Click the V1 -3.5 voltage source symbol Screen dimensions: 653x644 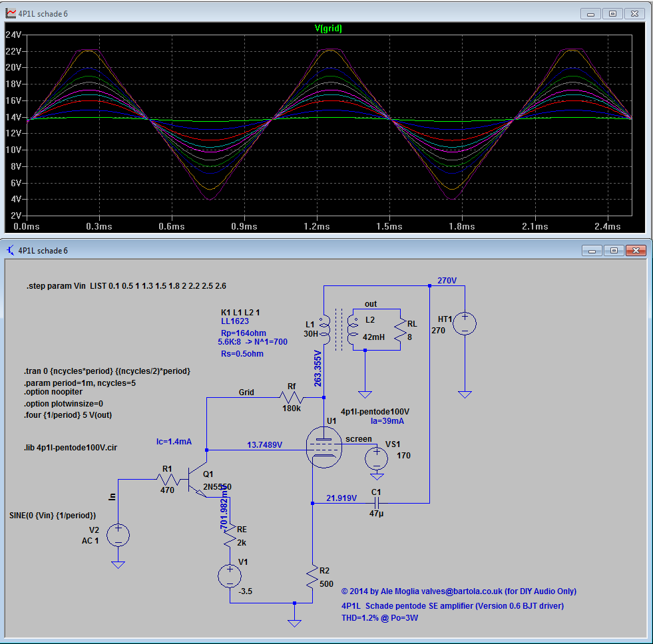click(x=230, y=576)
